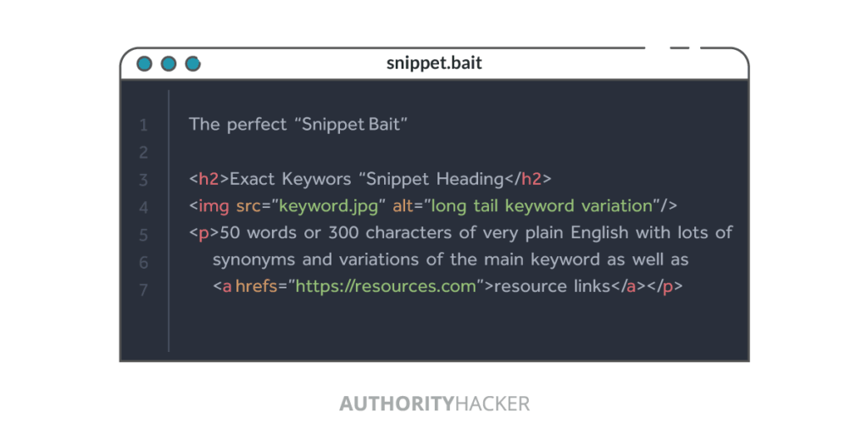Click the closing p tag
Viewport: 868px width, 441px height.
pyautogui.click(x=667, y=287)
